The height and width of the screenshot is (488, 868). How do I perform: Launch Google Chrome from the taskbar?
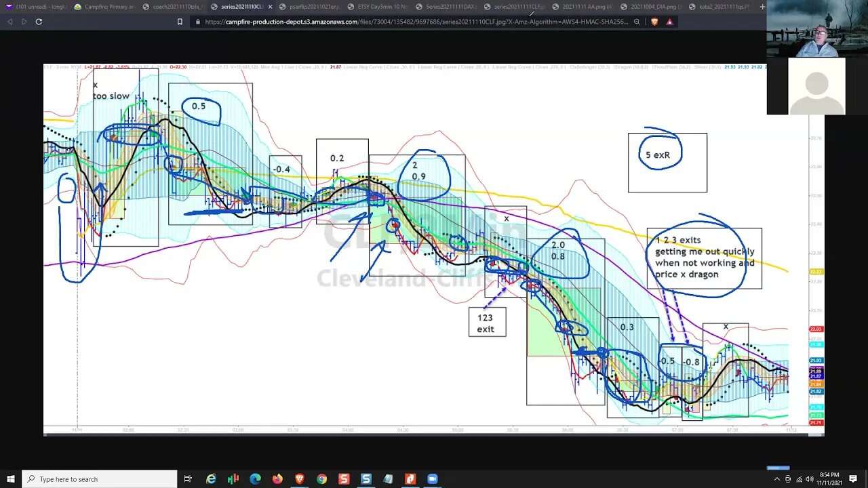tap(321, 479)
